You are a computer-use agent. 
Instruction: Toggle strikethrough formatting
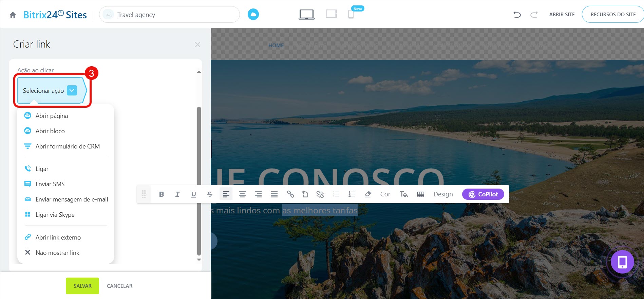click(210, 194)
